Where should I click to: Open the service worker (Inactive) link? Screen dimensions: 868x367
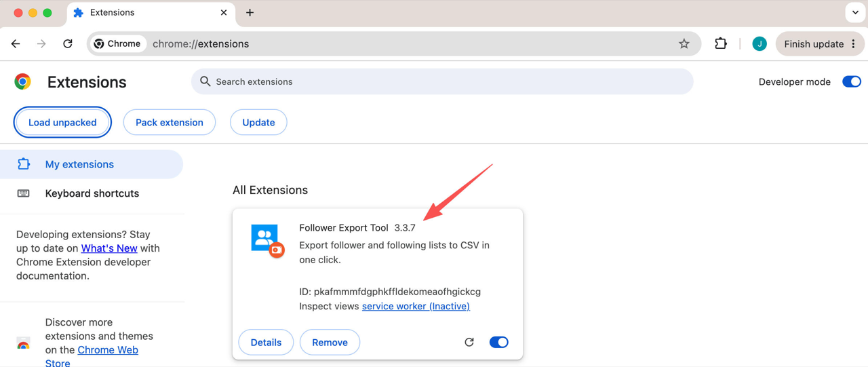416,307
